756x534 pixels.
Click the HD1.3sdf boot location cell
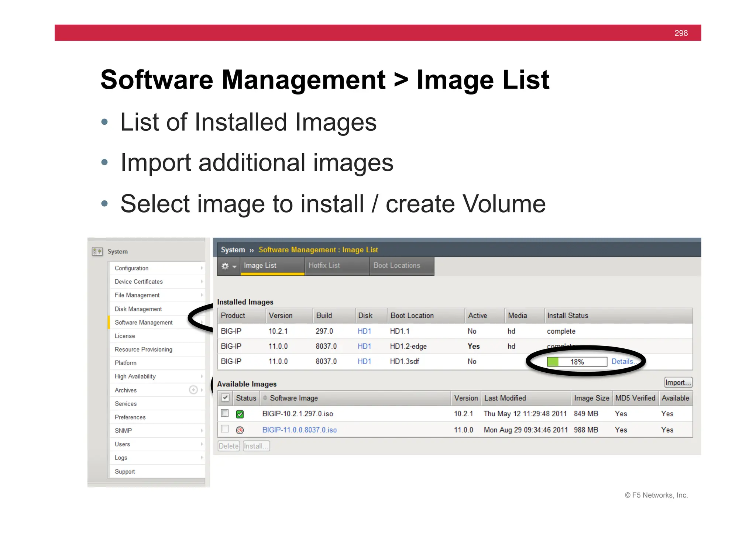(x=405, y=362)
